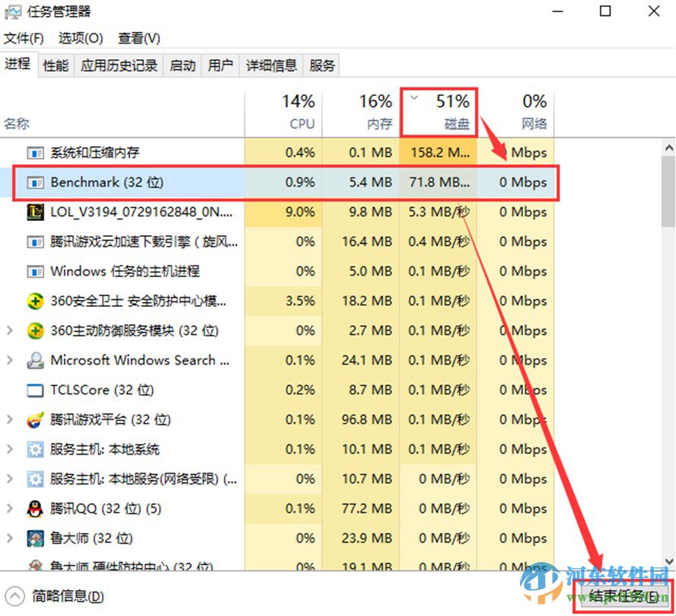Viewport: 676px width, 616px height.
Task: Click the 腾讯游戏平台 browser icon
Action: [36, 420]
